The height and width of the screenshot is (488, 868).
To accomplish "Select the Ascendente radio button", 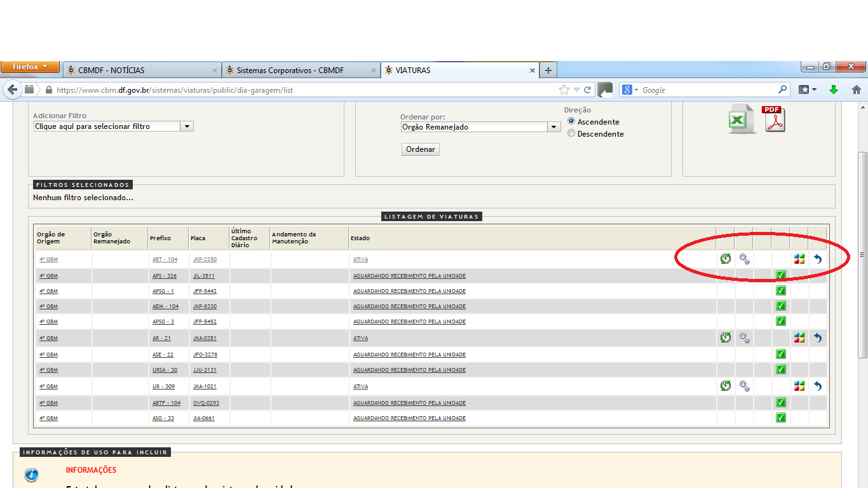I will (571, 121).
